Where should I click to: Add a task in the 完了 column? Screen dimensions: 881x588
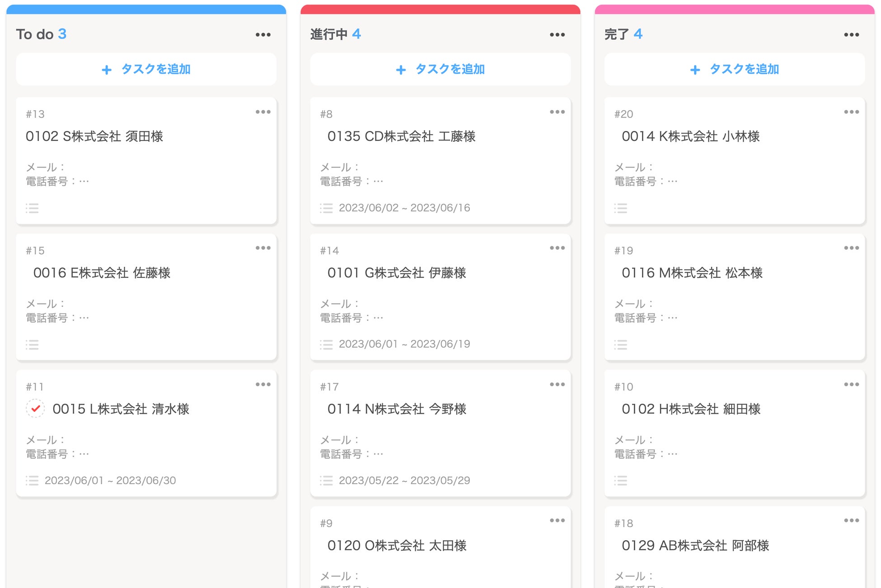tap(734, 70)
